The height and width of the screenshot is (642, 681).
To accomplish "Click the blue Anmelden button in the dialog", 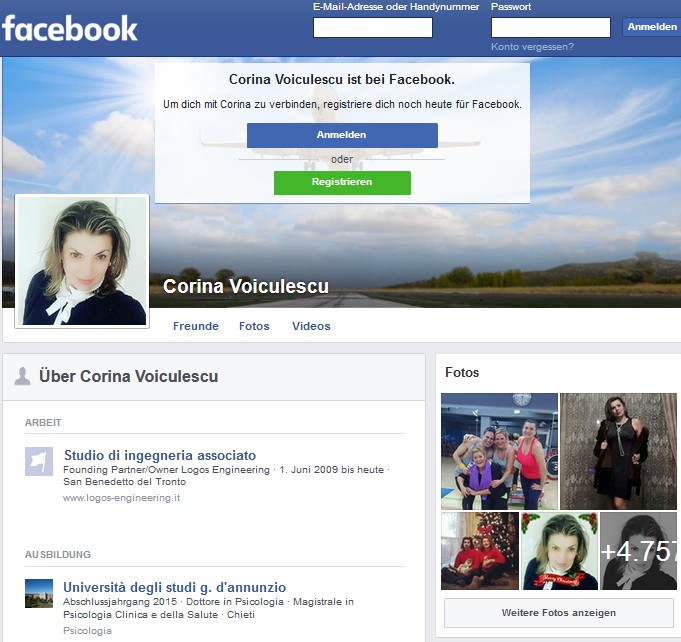I will pyautogui.click(x=342, y=135).
